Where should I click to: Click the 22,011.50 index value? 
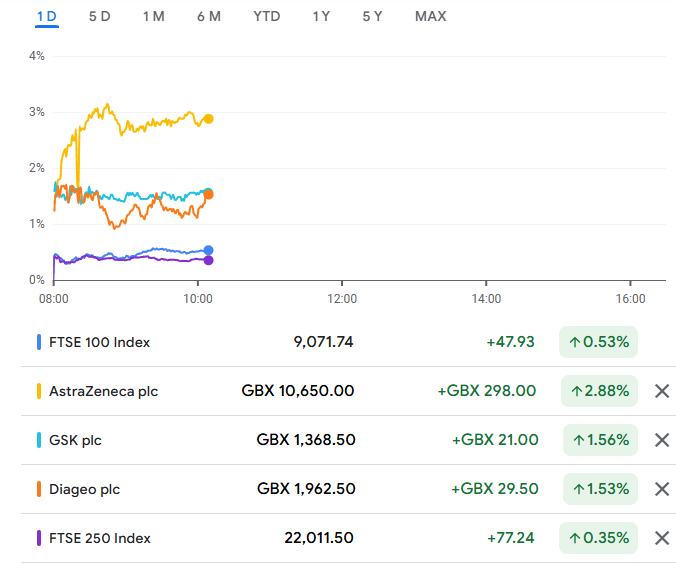(319, 538)
